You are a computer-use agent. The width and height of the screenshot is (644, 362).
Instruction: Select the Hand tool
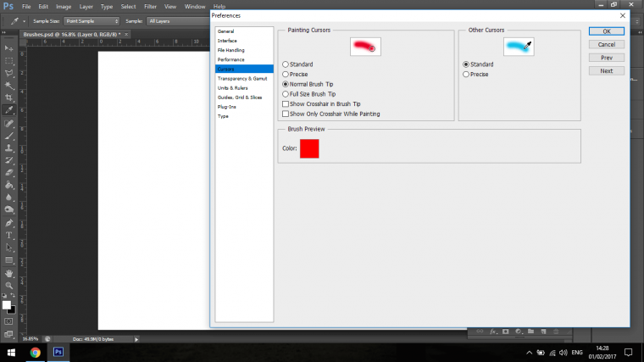pyautogui.click(x=8, y=273)
